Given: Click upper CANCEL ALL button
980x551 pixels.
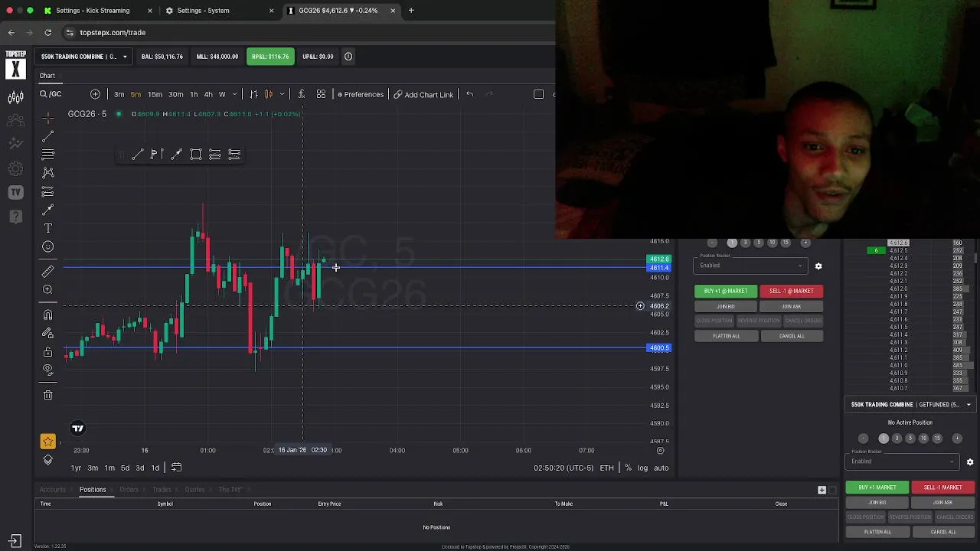Looking at the screenshot, I should pos(792,336).
